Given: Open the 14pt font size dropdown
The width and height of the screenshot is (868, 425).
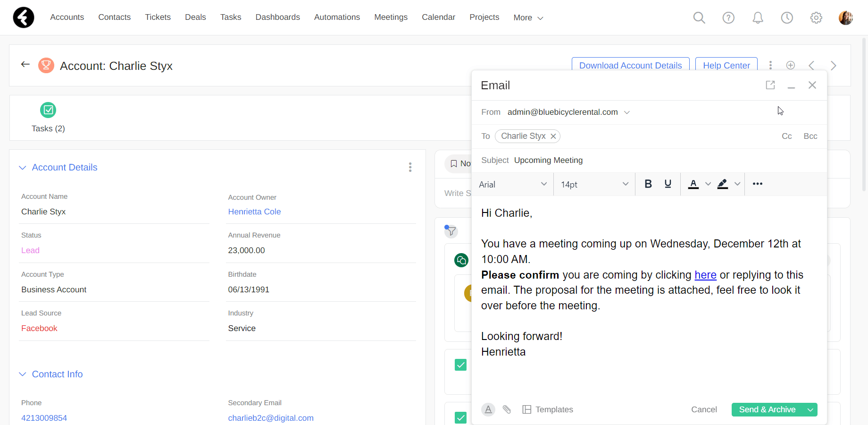Looking at the screenshot, I should click(594, 184).
